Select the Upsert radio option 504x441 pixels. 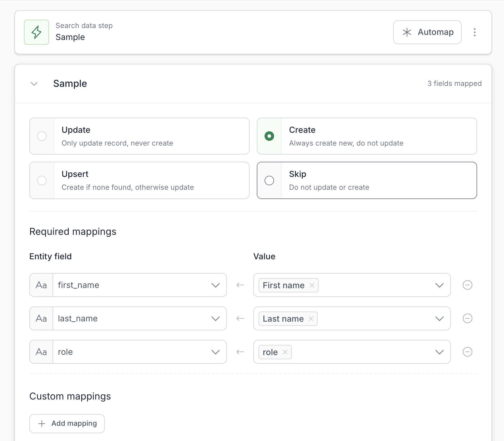tap(42, 181)
